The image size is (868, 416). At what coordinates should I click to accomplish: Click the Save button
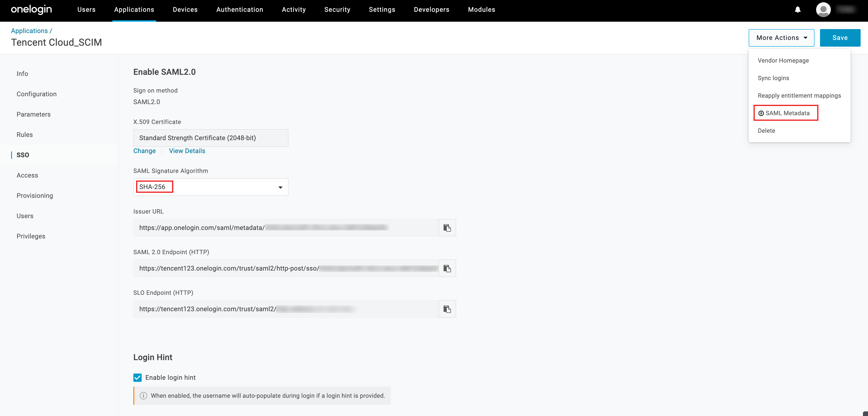click(x=840, y=38)
